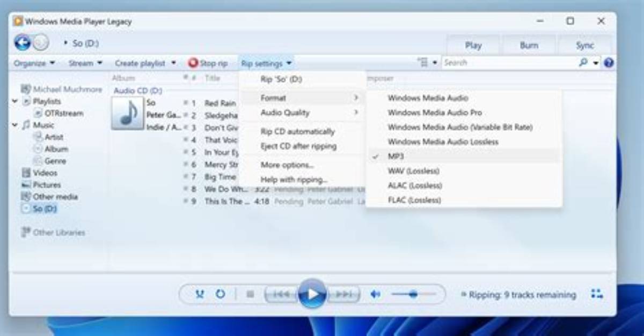Open the Format submenu entry
Image resolution: width=644 pixels, height=336 pixels.
click(x=303, y=98)
